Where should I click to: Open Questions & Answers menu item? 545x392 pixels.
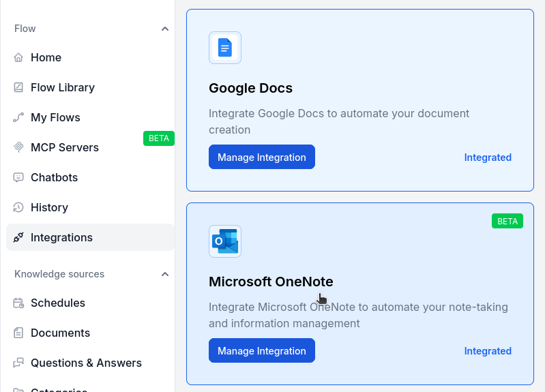(x=86, y=363)
